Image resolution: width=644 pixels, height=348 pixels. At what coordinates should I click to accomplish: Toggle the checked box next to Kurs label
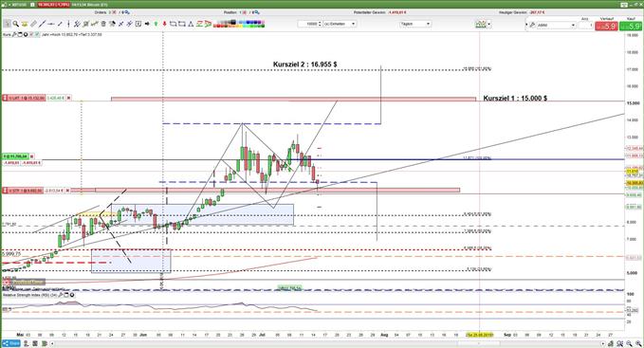coord(37,34)
